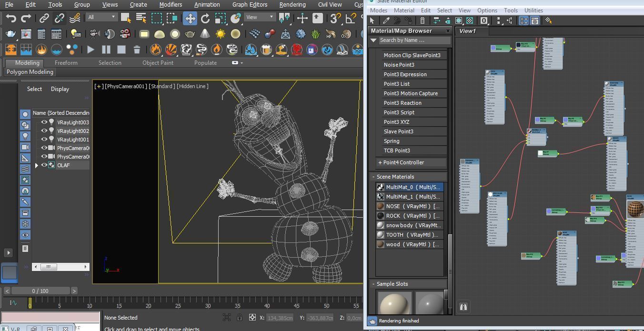Activate Select and Rotate tool
This screenshot has width=644, height=331.
click(x=205, y=19)
